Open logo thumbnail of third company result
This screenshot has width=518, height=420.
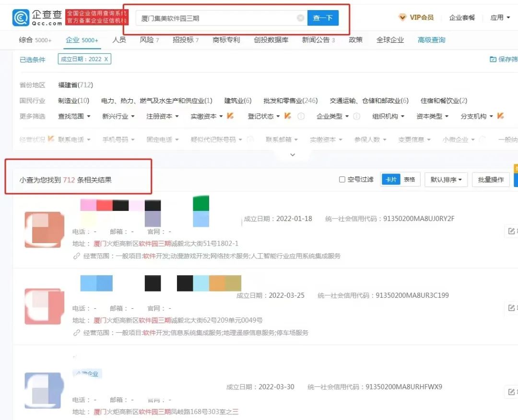(44, 391)
